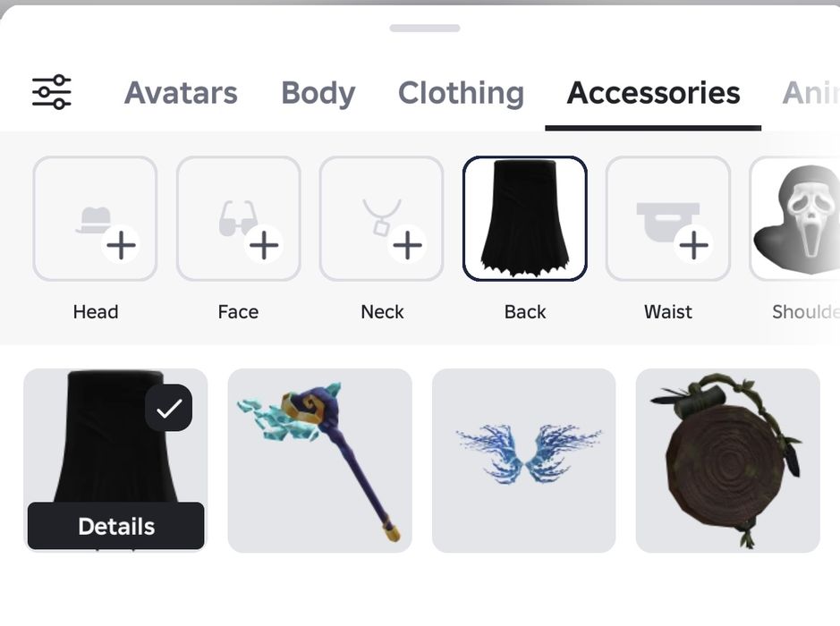Viewport: 840px width, 626px height.
Task: Select the Accessories tab
Action: tap(654, 93)
